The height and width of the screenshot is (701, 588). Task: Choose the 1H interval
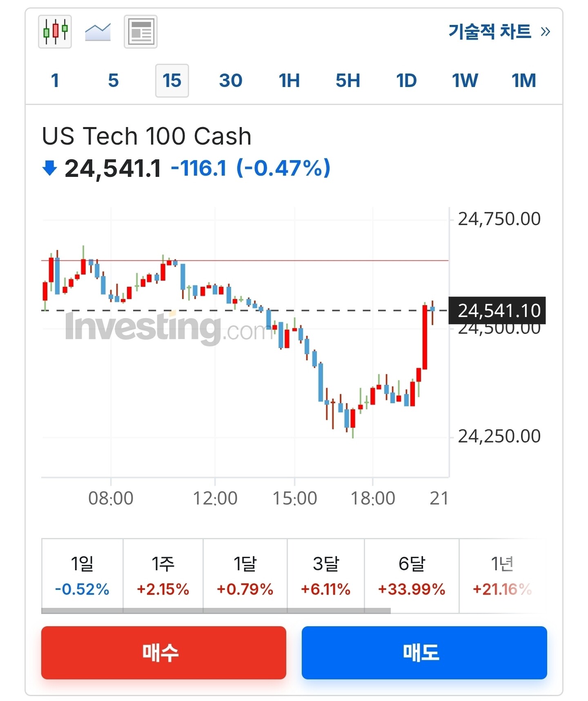pyautogui.click(x=289, y=80)
